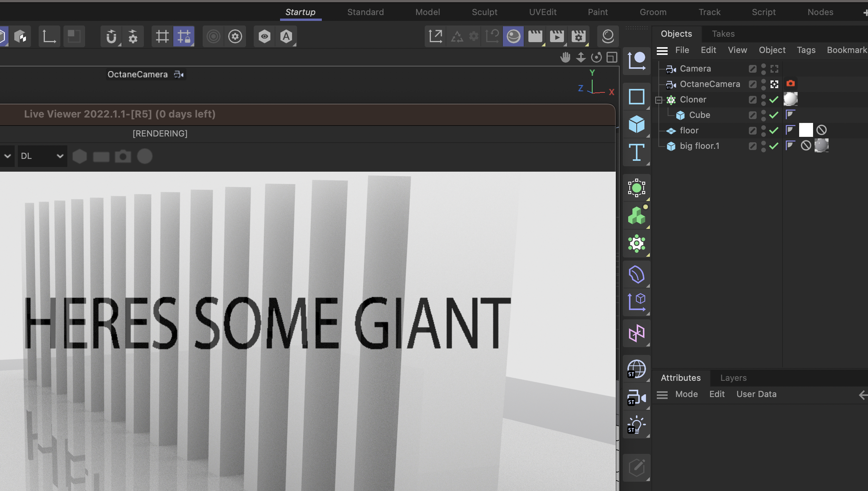Open the Takes tab
The image size is (868, 491).
tap(723, 34)
